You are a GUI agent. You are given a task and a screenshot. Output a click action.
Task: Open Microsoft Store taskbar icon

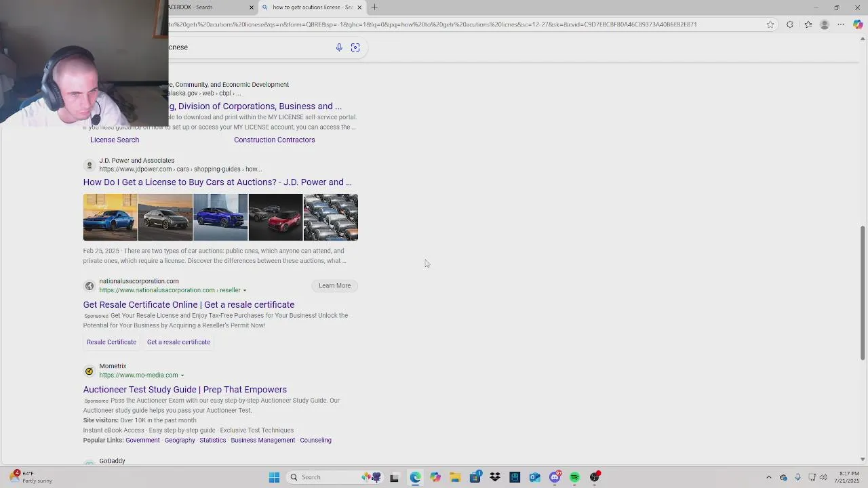click(475, 477)
